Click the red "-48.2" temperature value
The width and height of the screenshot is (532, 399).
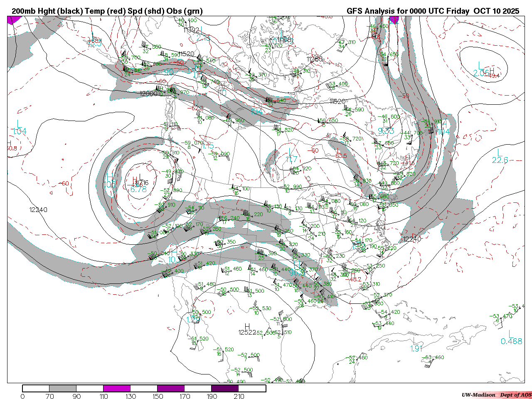click(x=353, y=280)
